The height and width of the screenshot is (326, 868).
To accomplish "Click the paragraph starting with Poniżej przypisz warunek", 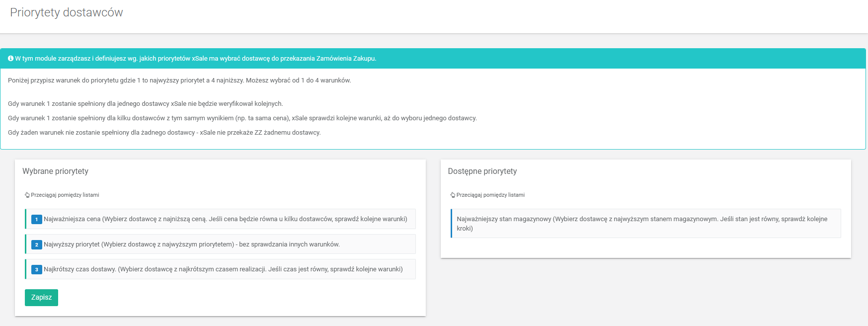I will 179,81.
